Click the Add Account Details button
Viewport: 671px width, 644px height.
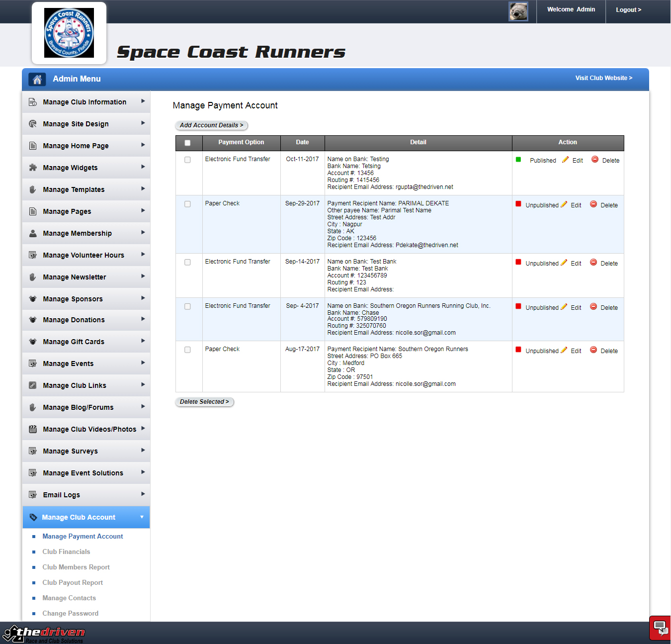coord(211,125)
